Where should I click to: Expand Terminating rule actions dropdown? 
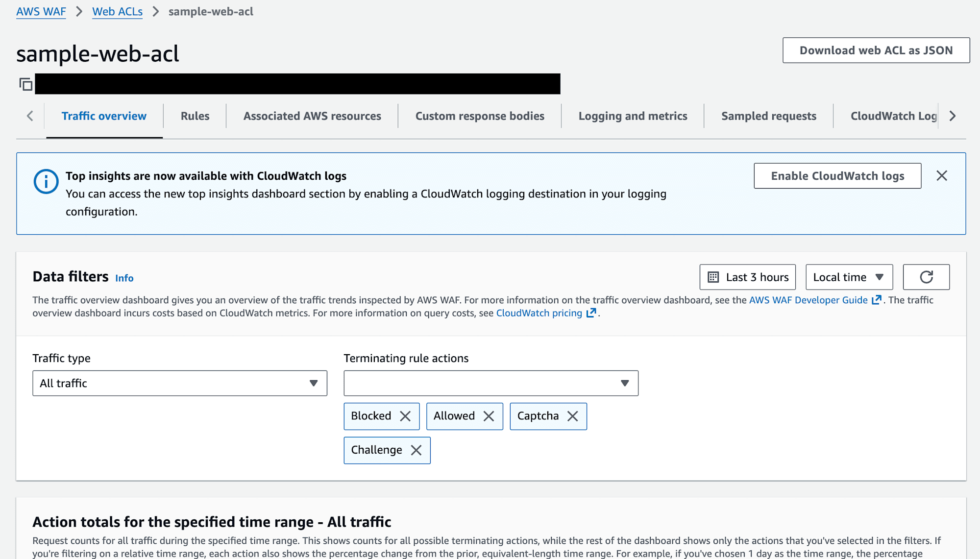point(490,383)
